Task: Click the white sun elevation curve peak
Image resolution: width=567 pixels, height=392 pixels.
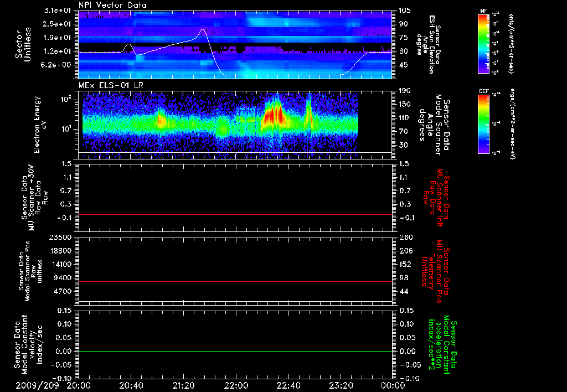Action: point(203,29)
